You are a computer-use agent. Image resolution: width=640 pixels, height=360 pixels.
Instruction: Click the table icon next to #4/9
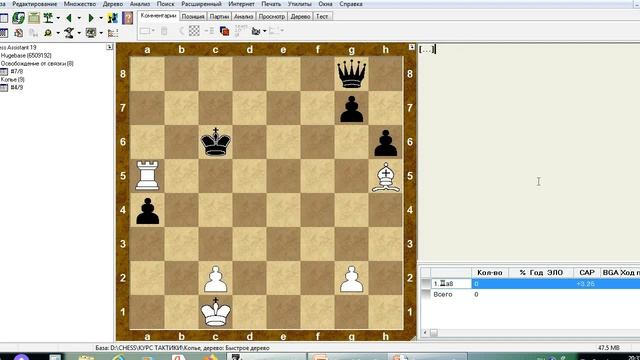click(x=4, y=87)
